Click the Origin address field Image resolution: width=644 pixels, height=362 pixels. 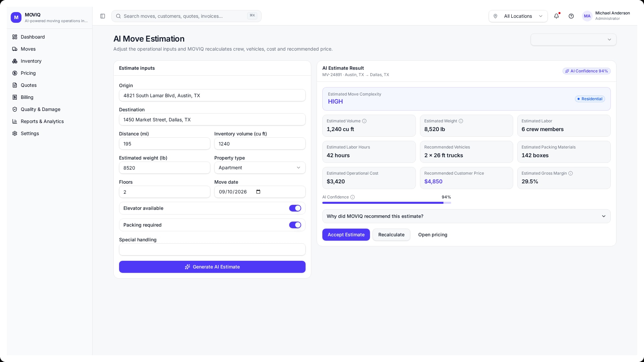click(212, 96)
